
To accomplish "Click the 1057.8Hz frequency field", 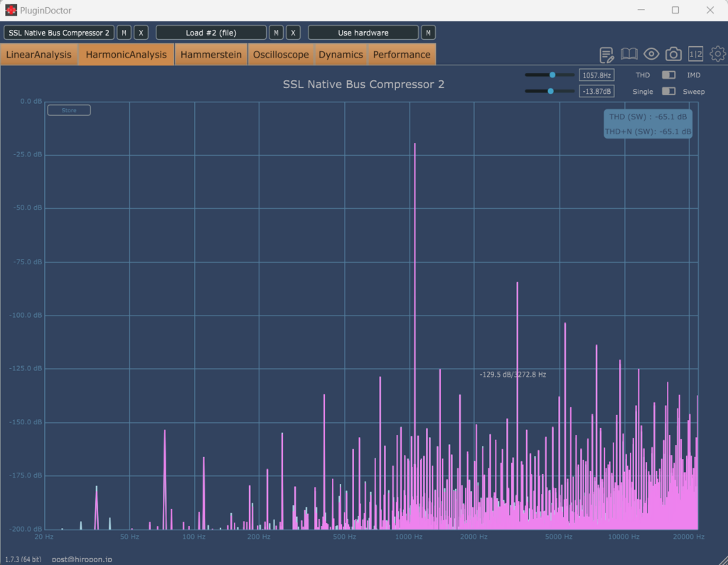I will 596,75.
